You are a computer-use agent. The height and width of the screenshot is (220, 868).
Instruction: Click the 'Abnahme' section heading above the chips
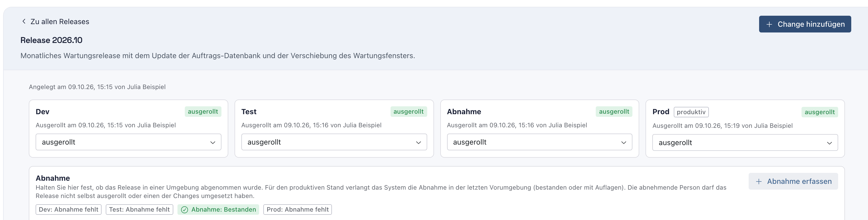pyautogui.click(x=53, y=178)
